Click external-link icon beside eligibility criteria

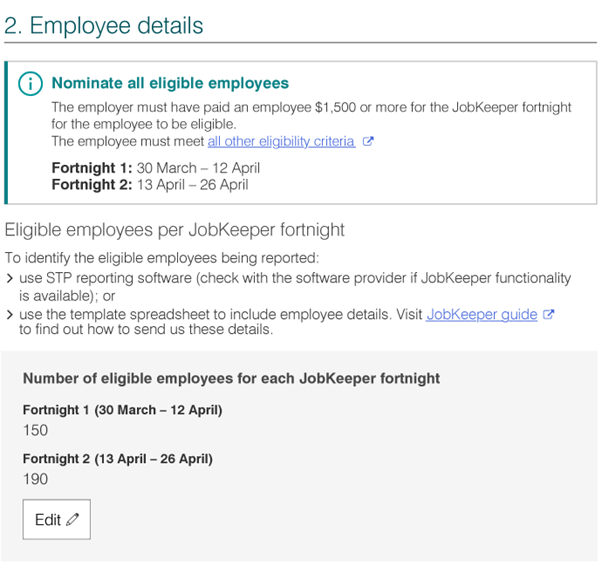(x=368, y=142)
